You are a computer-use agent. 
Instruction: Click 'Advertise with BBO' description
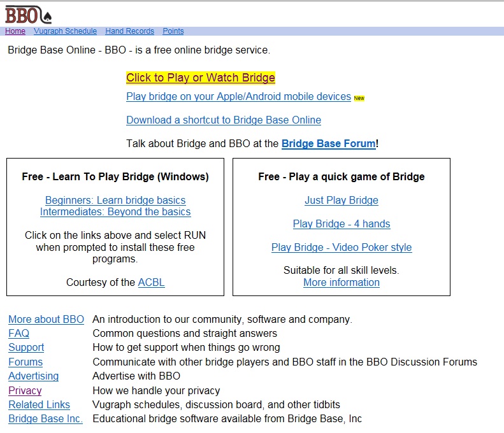pyautogui.click(x=136, y=376)
